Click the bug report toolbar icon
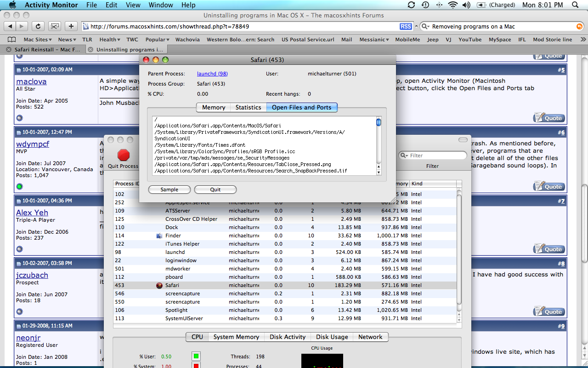This screenshot has height=368, width=588. 55,26
